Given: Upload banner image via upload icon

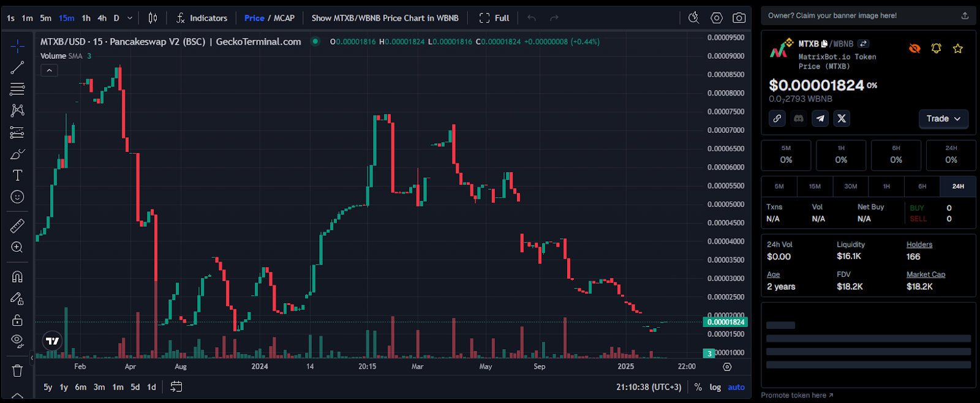Looking at the screenshot, I should [x=965, y=15].
